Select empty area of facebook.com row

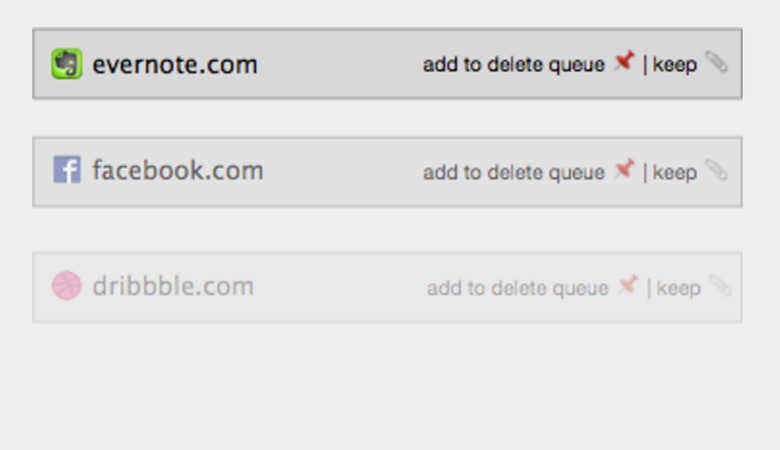343,172
